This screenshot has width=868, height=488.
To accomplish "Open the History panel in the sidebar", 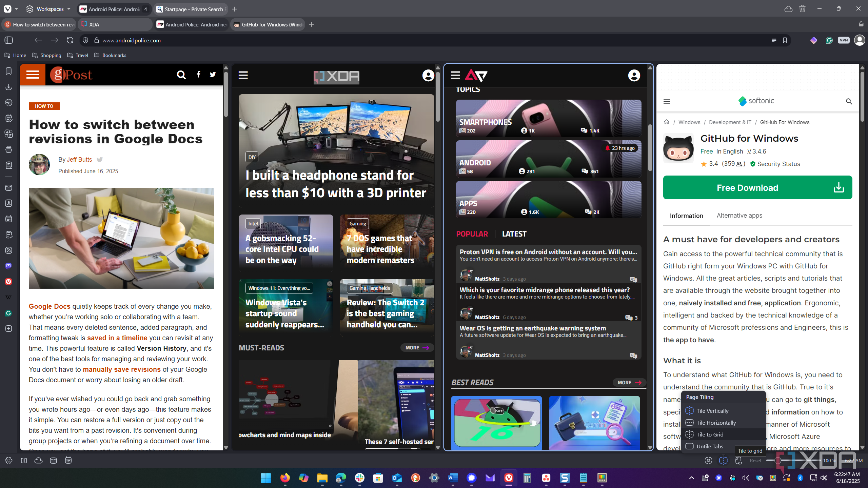I will tap(9, 103).
